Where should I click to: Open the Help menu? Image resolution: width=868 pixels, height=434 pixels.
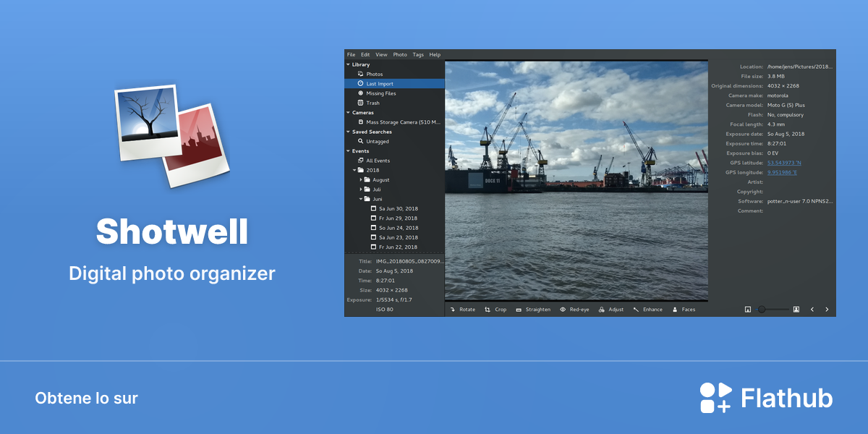click(x=435, y=55)
